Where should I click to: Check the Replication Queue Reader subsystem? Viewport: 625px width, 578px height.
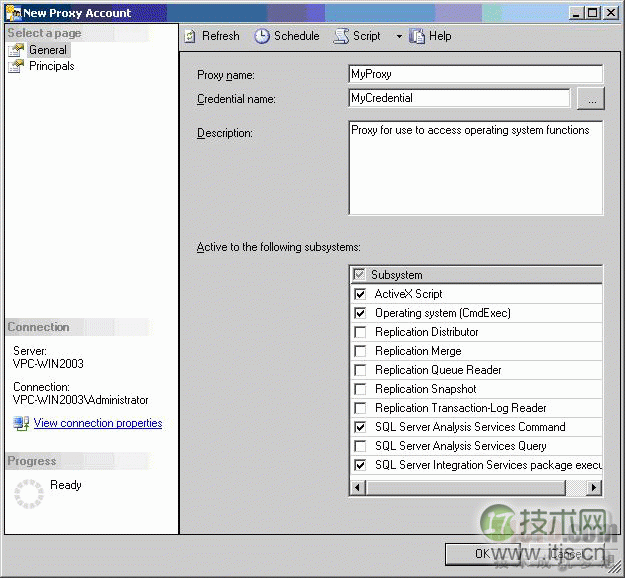pyautogui.click(x=360, y=370)
